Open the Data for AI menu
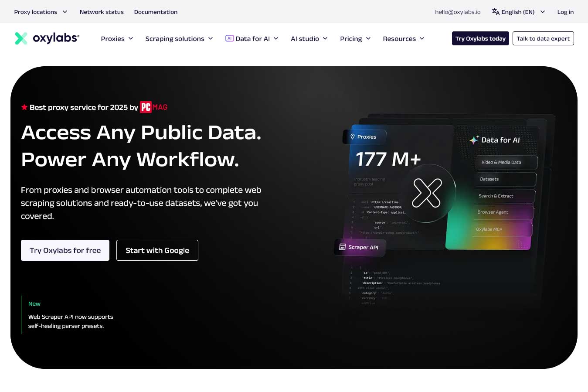This screenshot has width=588, height=392. pyautogui.click(x=252, y=38)
